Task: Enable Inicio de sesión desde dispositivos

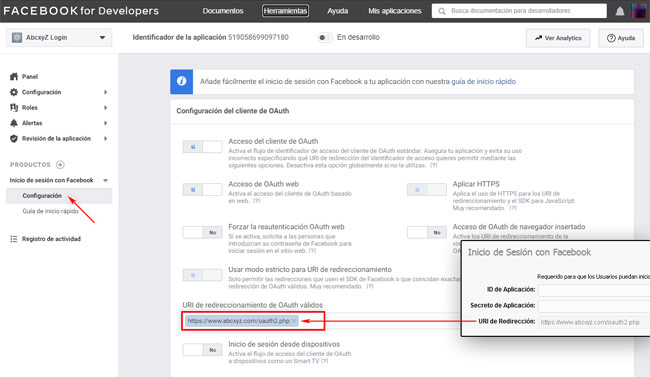Action: tap(202, 350)
